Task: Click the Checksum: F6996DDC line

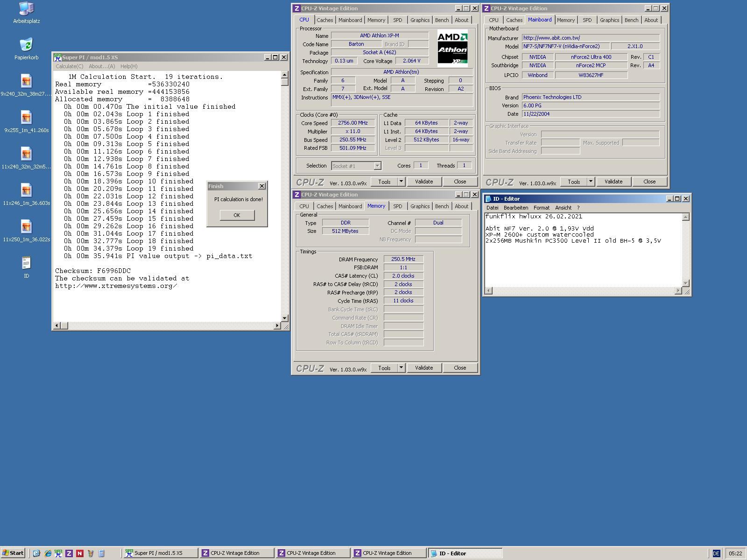Action: (x=93, y=271)
